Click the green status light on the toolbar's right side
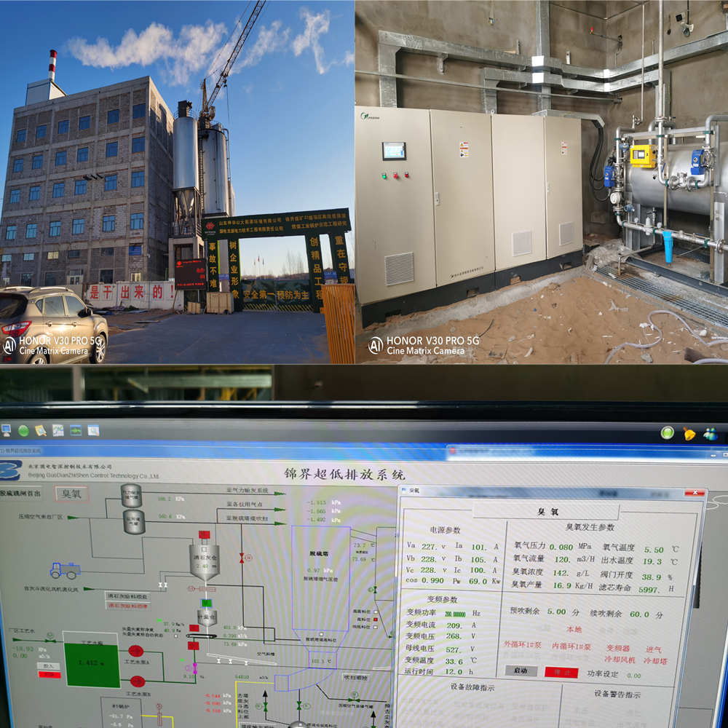728x728 pixels. click(x=667, y=433)
